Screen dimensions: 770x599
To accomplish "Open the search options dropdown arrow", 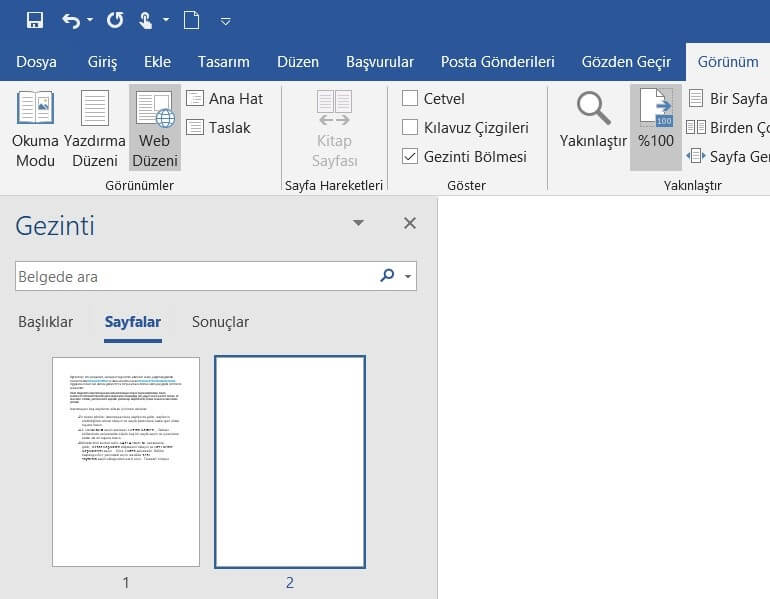I will tap(408, 277).
